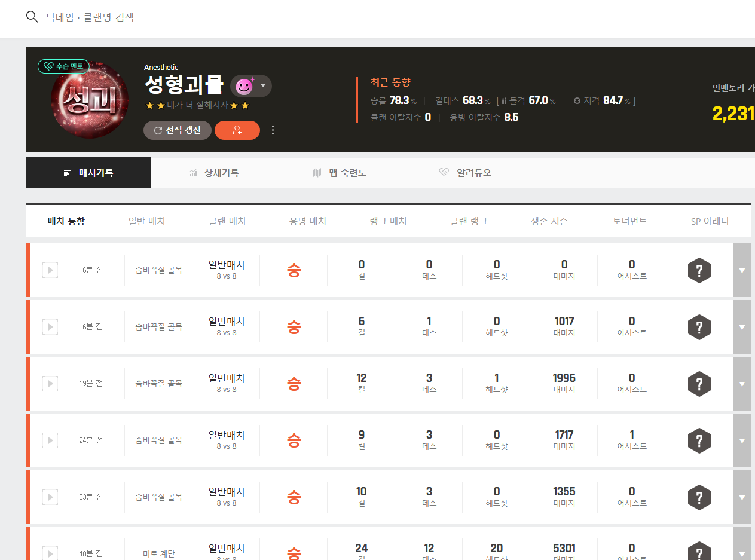Expand details of the first match row
Screen dimensions: 755x560
click(742, 270)
